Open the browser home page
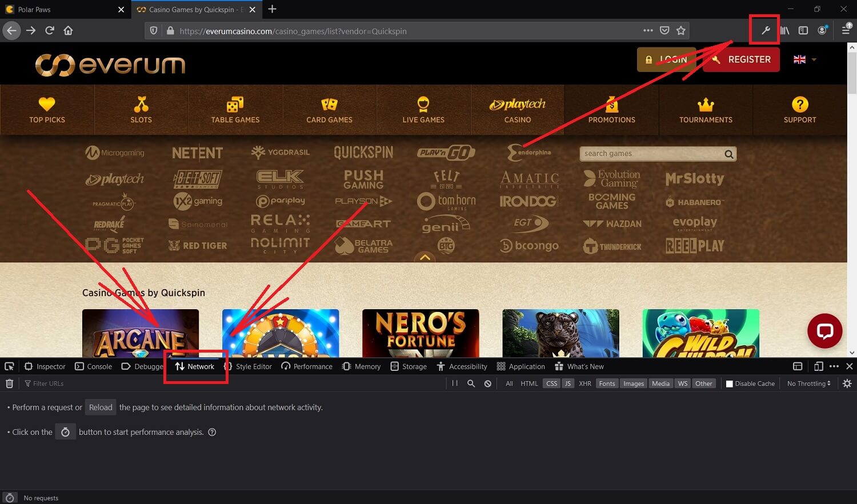Viewport: 857px width, 504px height. point(68,31)
